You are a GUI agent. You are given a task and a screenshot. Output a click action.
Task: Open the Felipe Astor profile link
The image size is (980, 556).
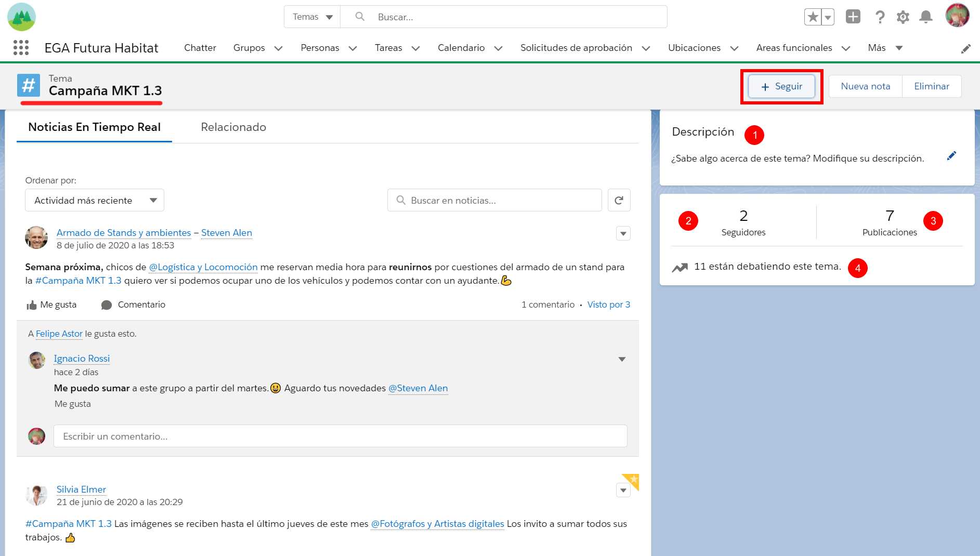coord(59,334)
